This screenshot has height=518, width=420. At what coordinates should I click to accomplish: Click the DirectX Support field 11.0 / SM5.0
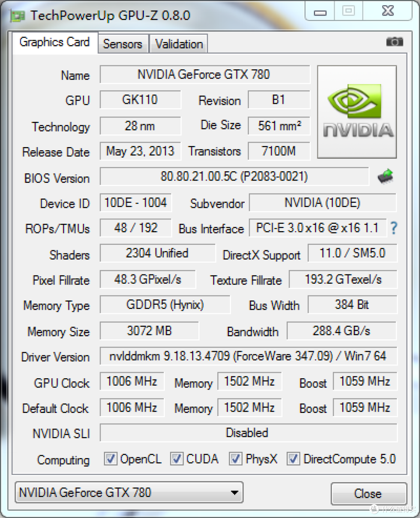[352, 253]
